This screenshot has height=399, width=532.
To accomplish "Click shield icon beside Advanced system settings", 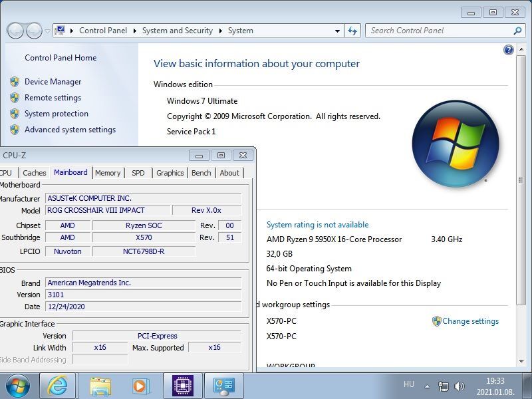I will coord(15,130).
